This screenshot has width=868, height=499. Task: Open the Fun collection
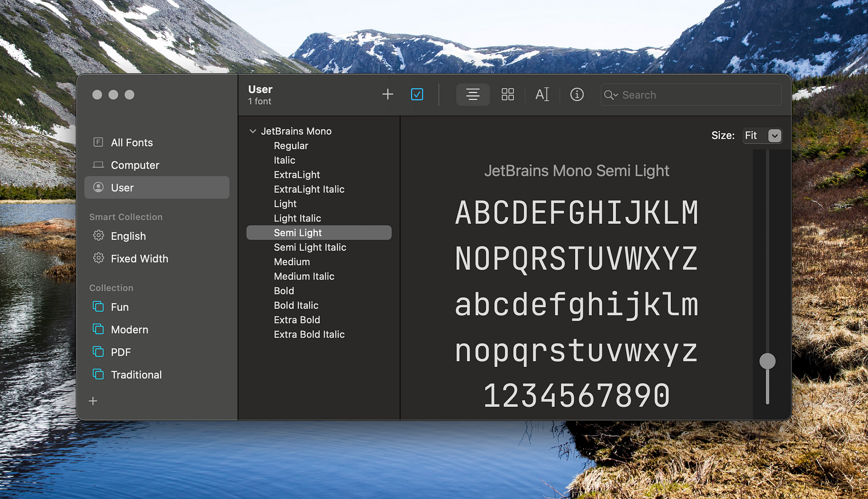click(157, 307)
